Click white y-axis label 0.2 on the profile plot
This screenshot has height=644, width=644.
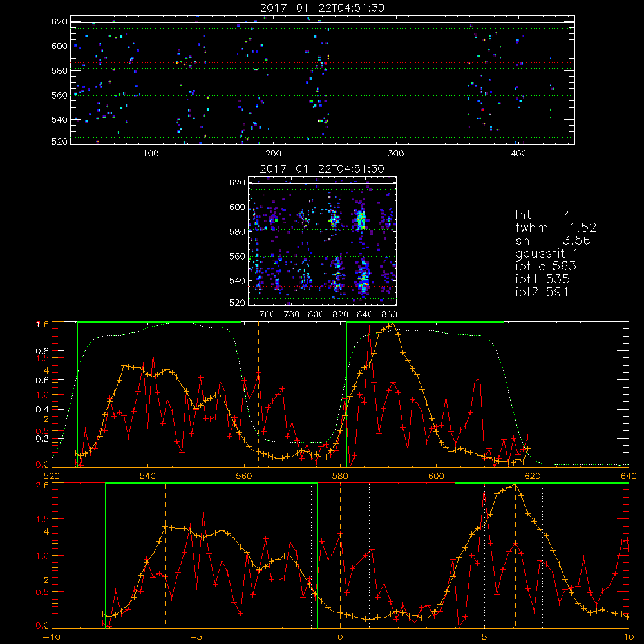(44, 438)
